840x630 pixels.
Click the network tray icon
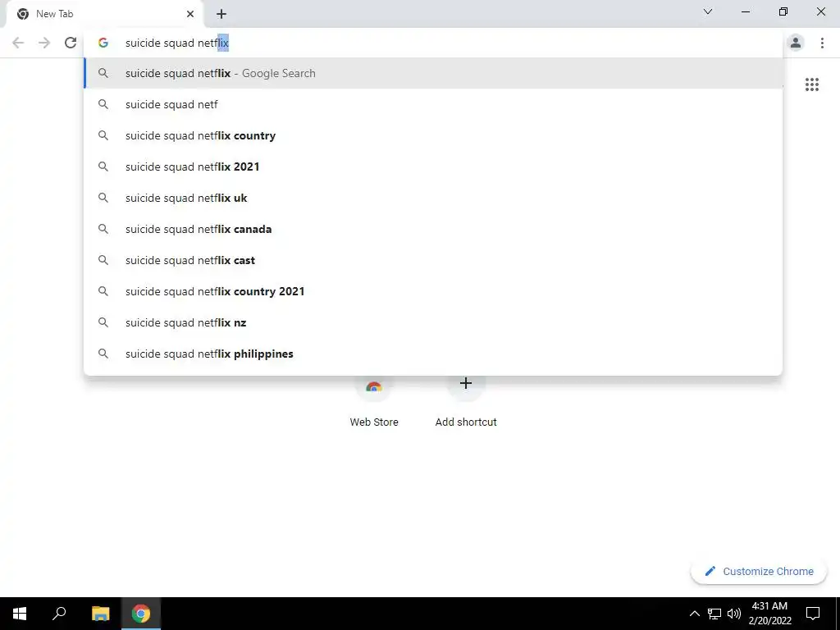point(714,614)
